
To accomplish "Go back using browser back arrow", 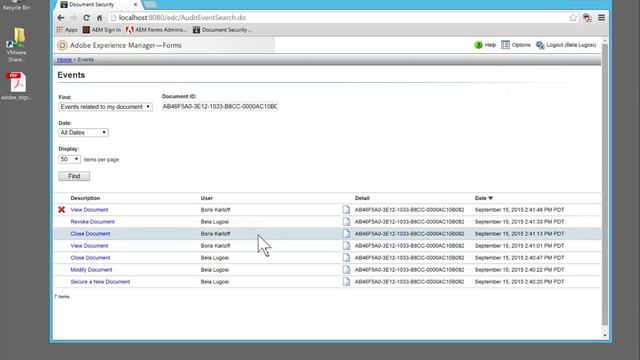I will 61,18.
